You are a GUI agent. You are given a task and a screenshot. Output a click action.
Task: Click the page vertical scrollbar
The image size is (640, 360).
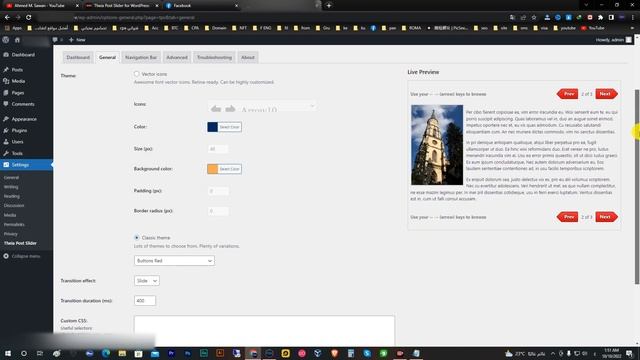pos(637,186)
